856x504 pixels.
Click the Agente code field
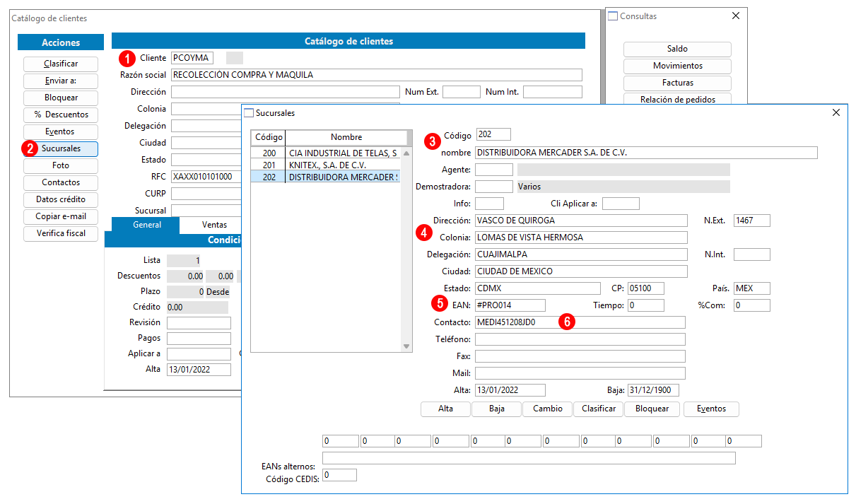494,170
